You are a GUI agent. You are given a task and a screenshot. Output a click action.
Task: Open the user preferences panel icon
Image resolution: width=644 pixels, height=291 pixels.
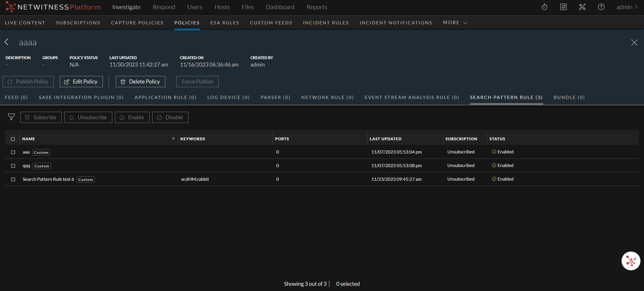[x=563, y=7]
